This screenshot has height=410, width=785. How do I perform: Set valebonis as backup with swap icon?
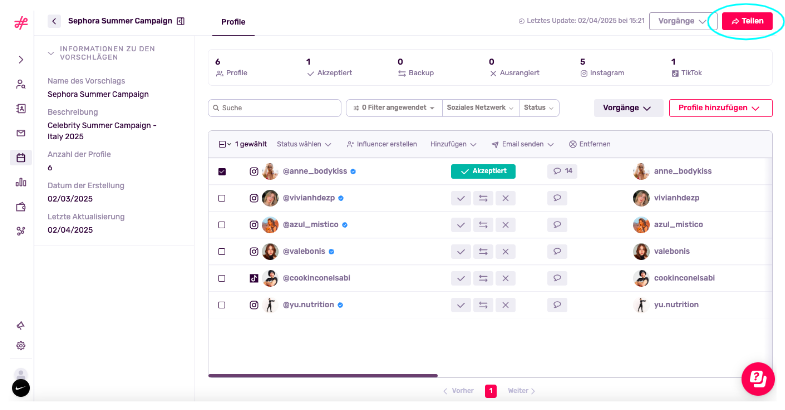483,251
